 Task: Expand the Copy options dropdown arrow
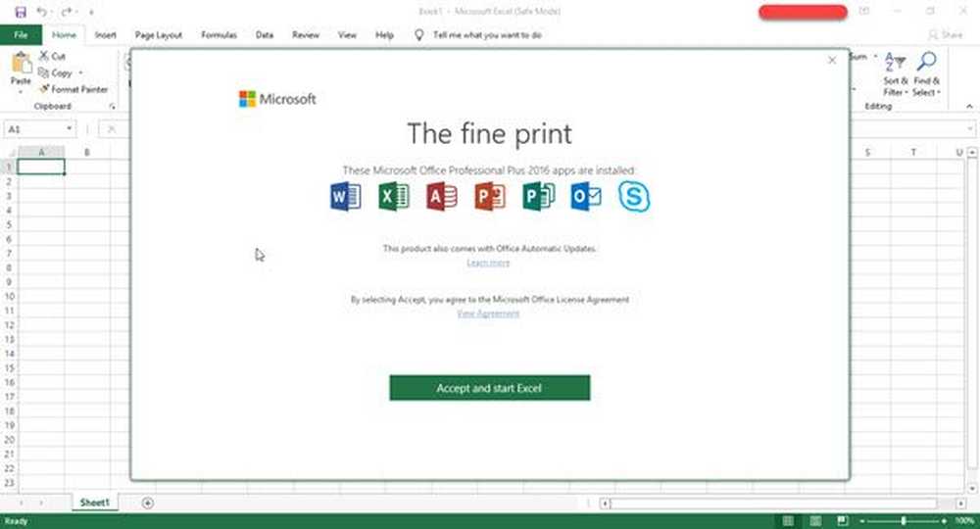80,73
